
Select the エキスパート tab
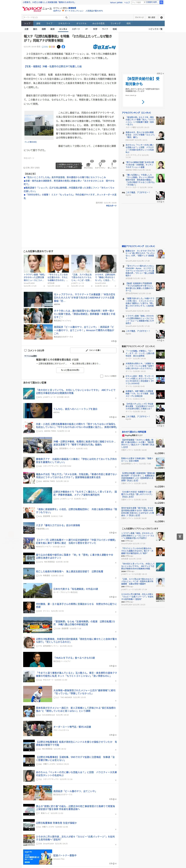pyautogui.click(x=64, y=24)
